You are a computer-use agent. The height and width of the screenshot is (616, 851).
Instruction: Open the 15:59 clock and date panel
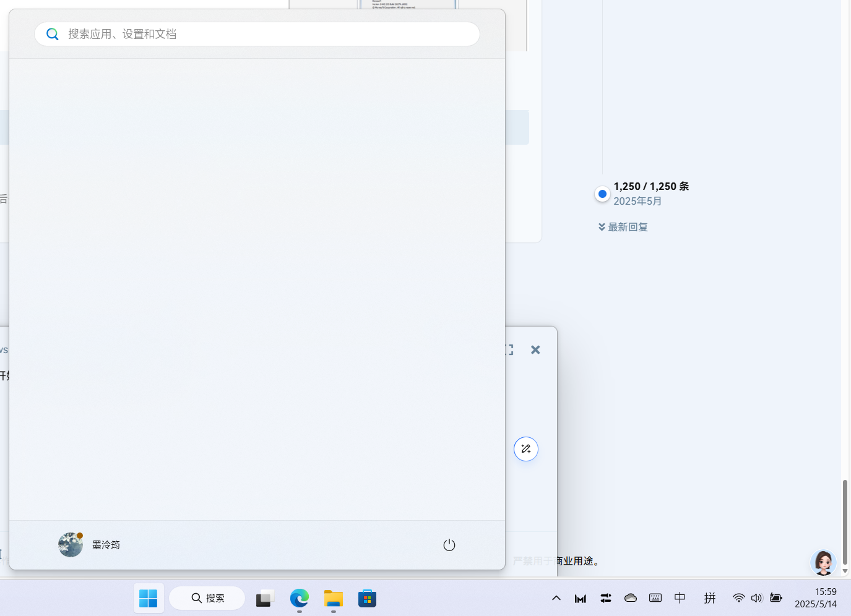pos(815,597)
